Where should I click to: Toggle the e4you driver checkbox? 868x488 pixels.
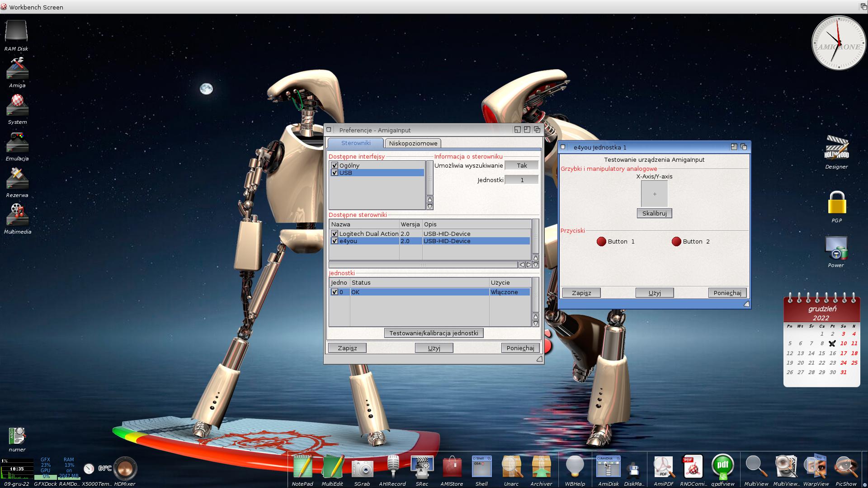[x=335, y=241]
